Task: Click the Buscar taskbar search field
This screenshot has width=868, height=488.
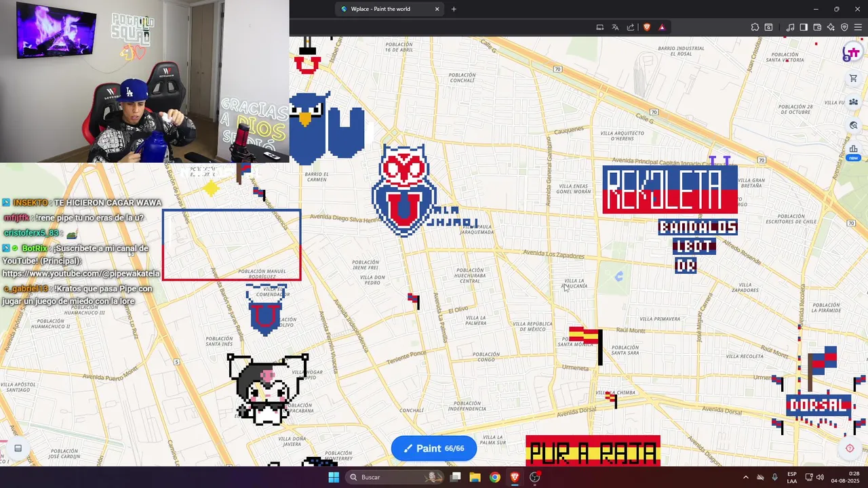Action: click(396, 477)
